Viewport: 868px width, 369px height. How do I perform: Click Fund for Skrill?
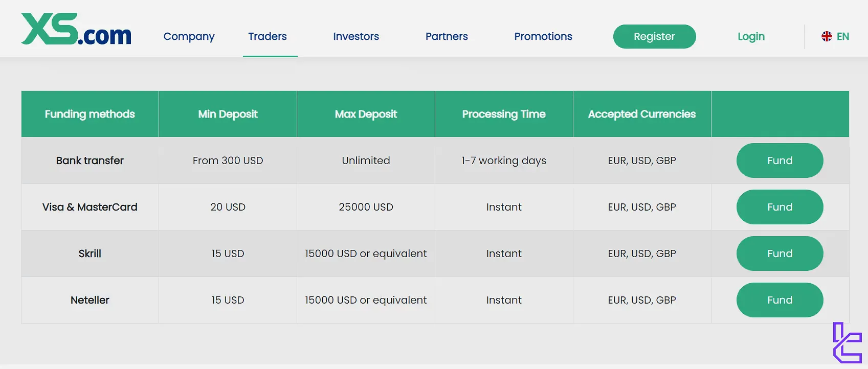click(780, 253)
